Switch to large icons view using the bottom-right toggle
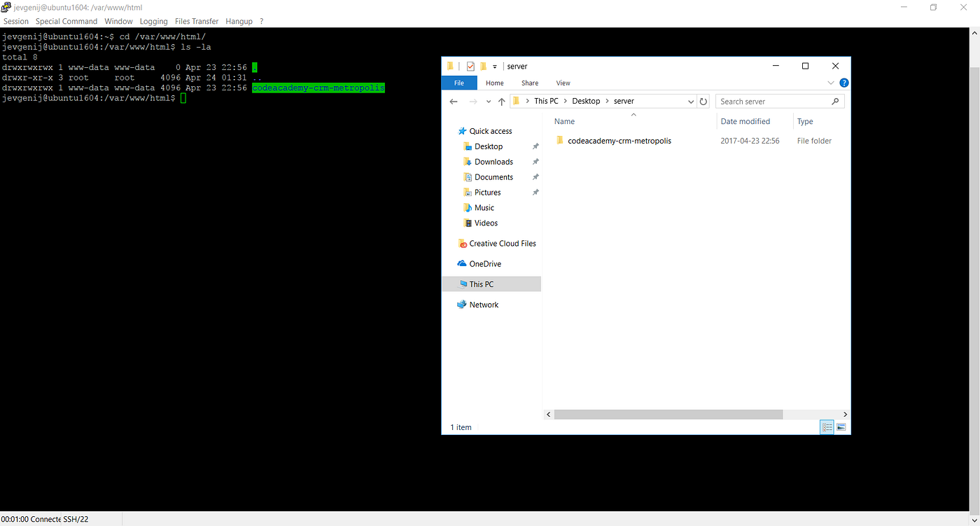 [x=841, y=427]
